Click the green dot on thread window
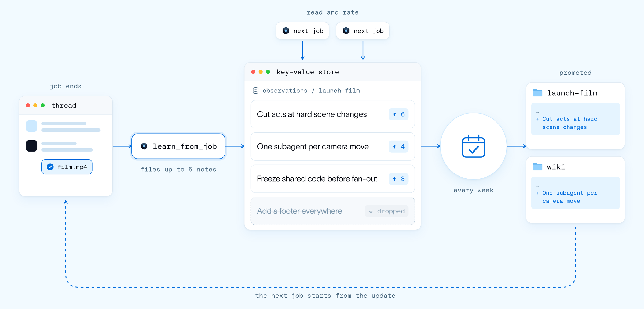 click(x=43, y=105)
